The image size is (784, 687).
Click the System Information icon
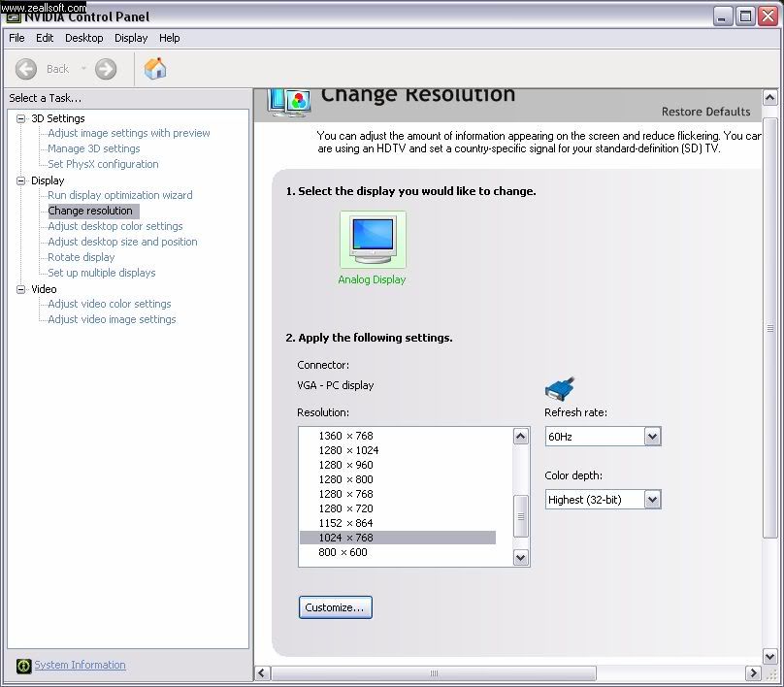point(23,666)
